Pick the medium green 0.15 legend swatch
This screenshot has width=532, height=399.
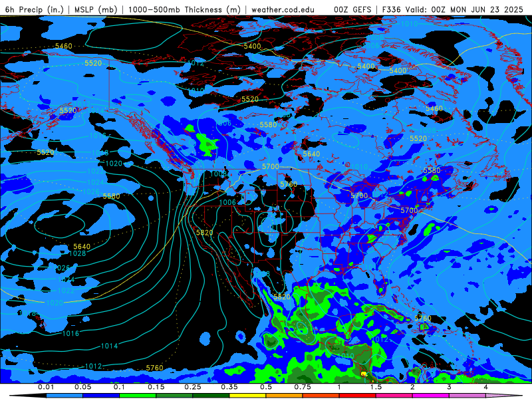174,396
